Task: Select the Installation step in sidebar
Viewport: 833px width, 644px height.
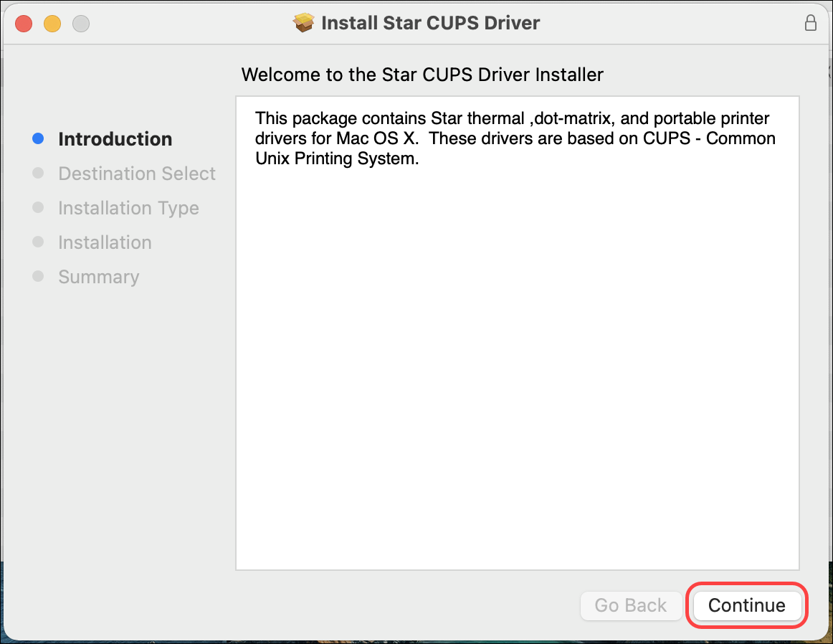Action: (105, 242)
